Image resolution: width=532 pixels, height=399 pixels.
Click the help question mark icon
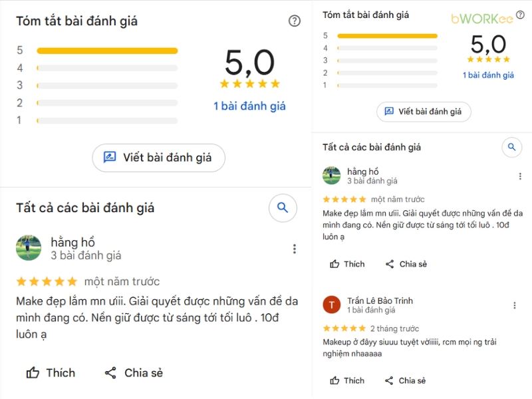pyautogui.click(x=295, y=21)
